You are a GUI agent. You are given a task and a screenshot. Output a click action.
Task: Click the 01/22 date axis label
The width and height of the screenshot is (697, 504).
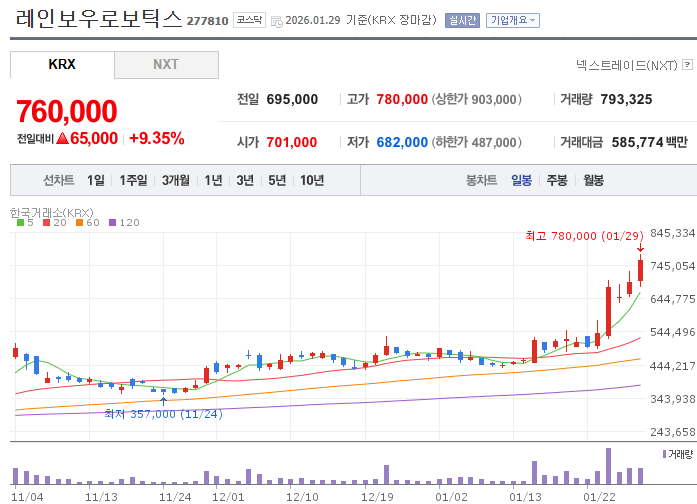coord(599,497)
